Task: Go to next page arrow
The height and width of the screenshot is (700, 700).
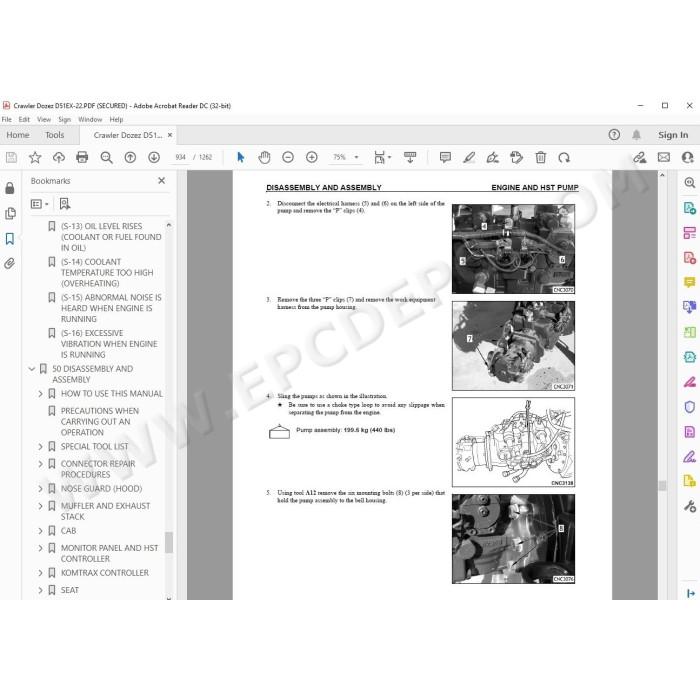Action: tap(154, 157)
